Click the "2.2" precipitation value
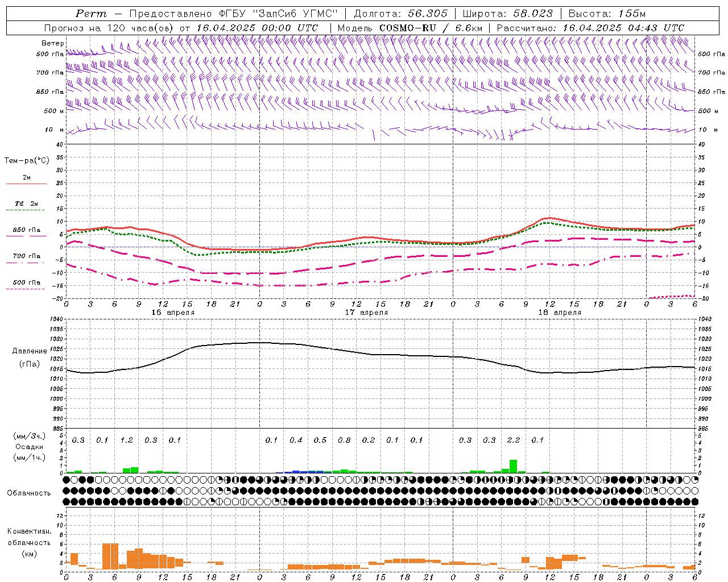The height and width of the screenshot is (582, 728). tap(514, 440)
